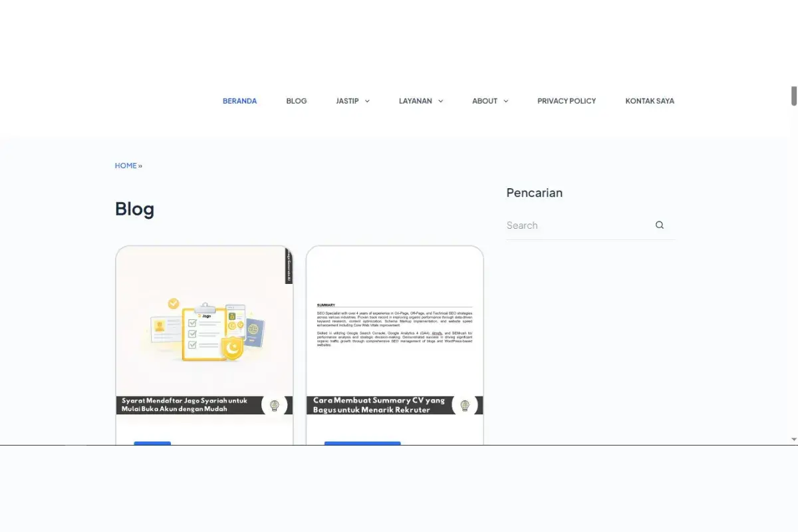
Task: Open the BLOG menu item
Action: [x=297, y=101]
